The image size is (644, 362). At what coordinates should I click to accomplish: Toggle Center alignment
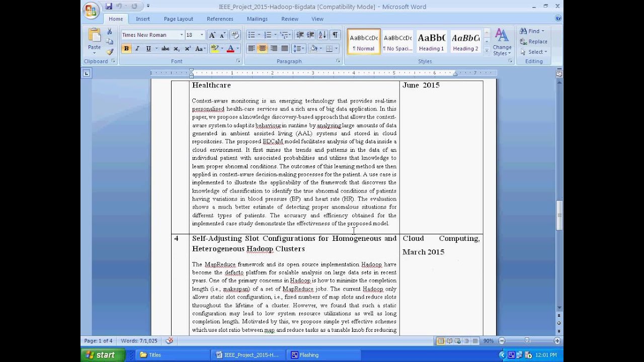pos(263,49)
